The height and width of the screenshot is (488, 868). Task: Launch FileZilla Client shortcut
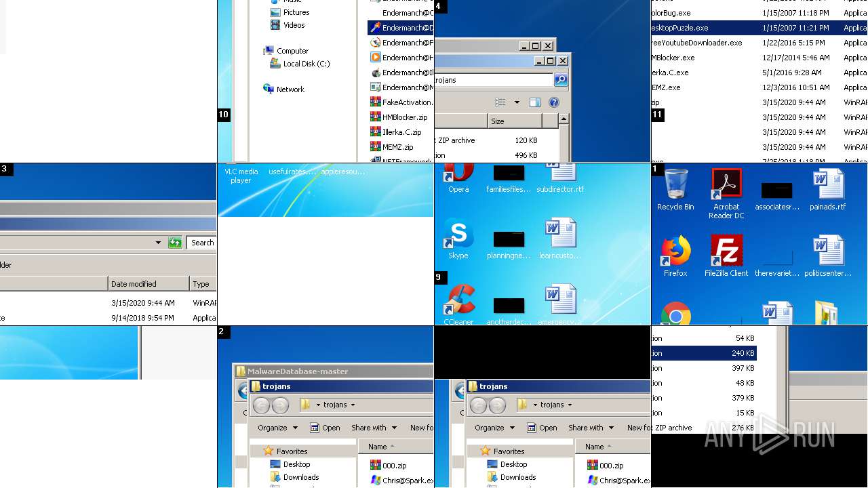(726, 256)
